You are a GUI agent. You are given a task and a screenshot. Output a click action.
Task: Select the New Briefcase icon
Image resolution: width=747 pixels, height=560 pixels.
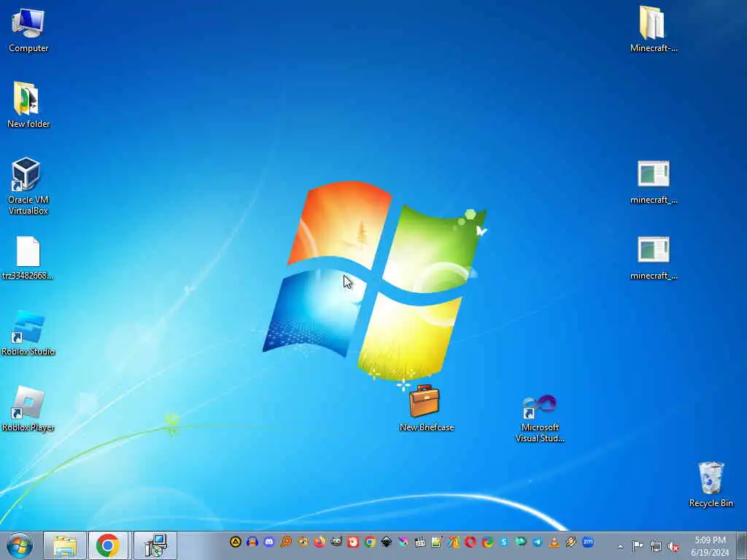tap(426, 408)
